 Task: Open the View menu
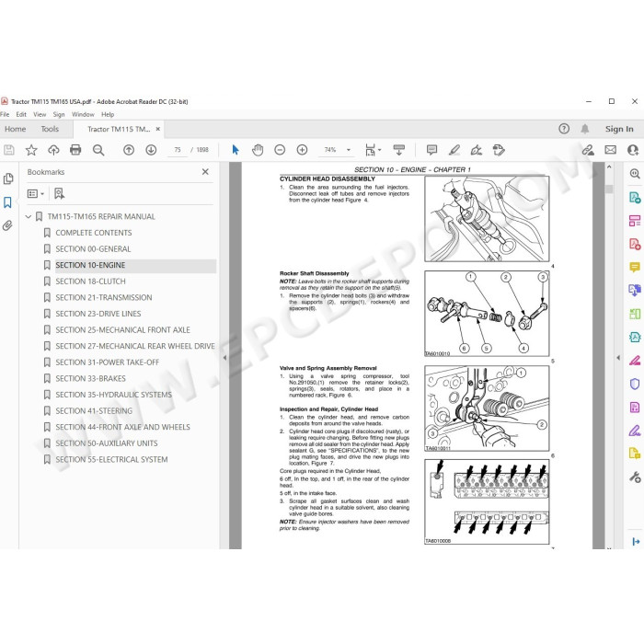pos(40,114)
